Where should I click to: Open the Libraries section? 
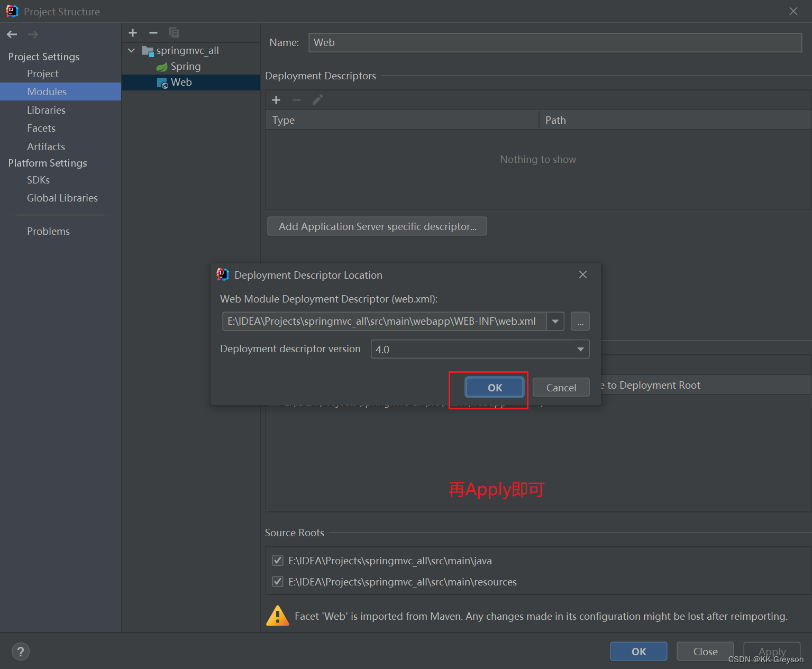click(47, 110)
